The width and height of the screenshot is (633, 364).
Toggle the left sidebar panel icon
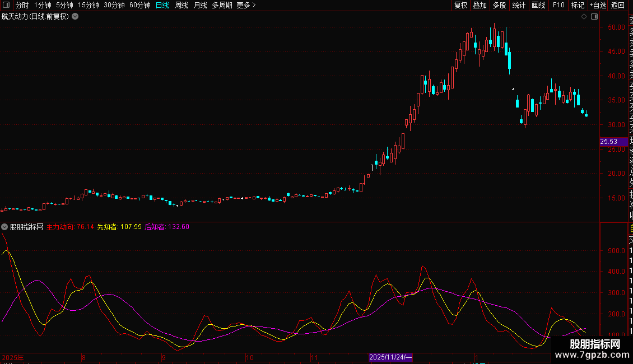click(6, 5)
